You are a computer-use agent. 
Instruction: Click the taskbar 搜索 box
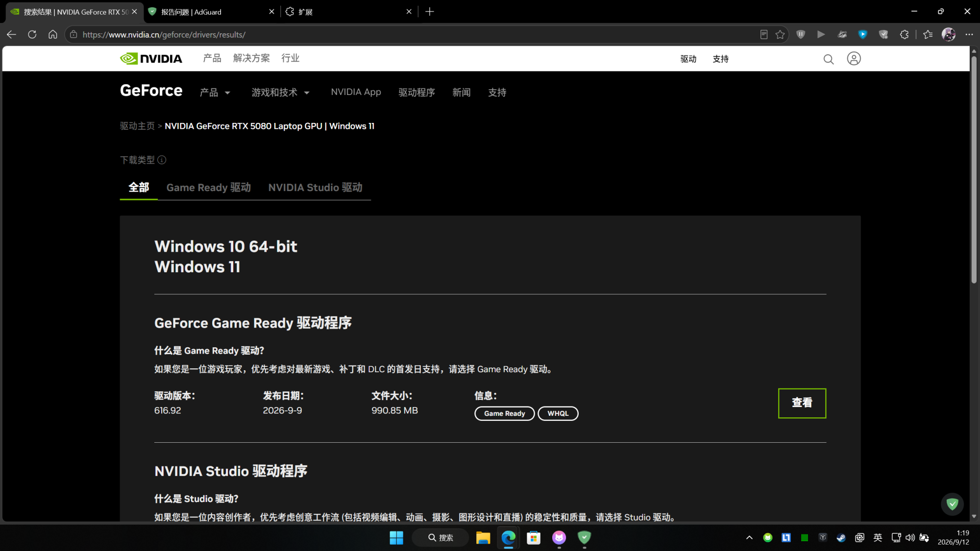[440, 538]
